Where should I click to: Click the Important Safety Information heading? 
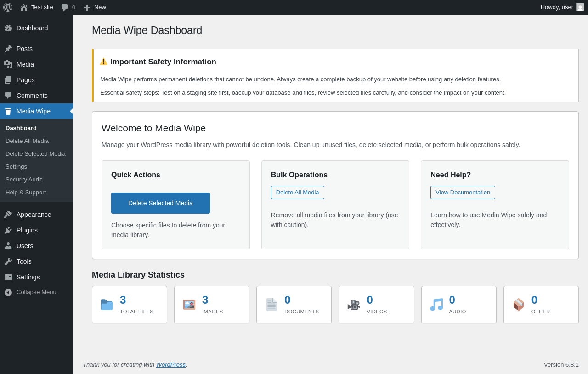point(163,62)
